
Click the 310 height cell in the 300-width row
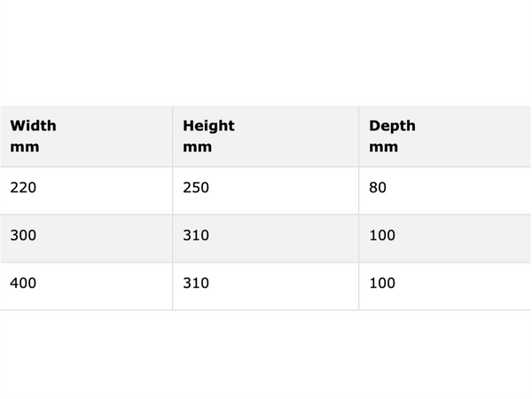(266, 239)
